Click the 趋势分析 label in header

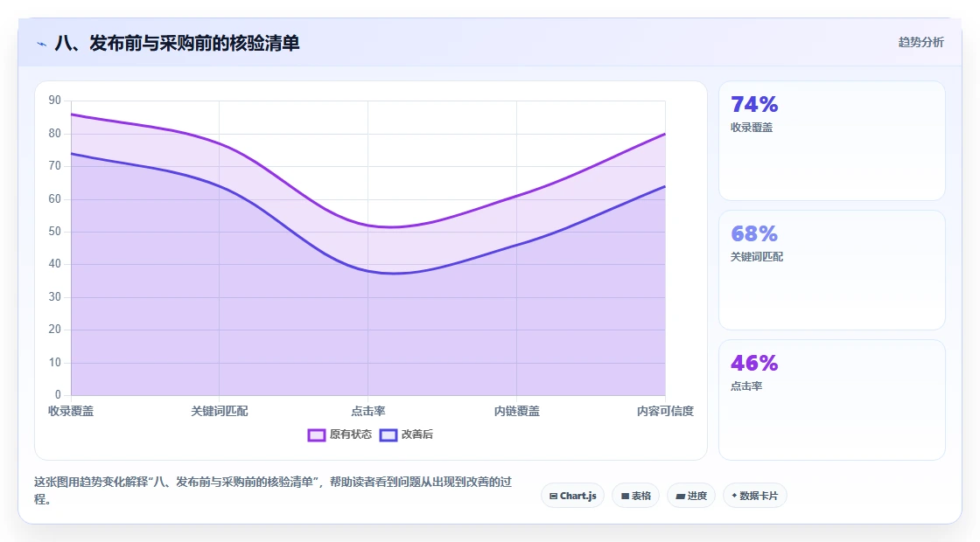point(920,43)
